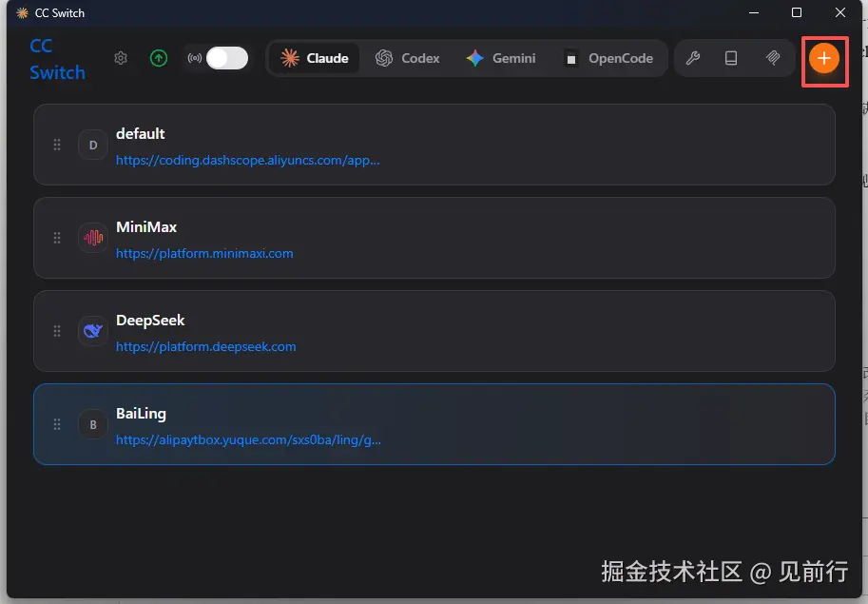Select the default provider name
This screenshot has width=868, height=604.
140,133
